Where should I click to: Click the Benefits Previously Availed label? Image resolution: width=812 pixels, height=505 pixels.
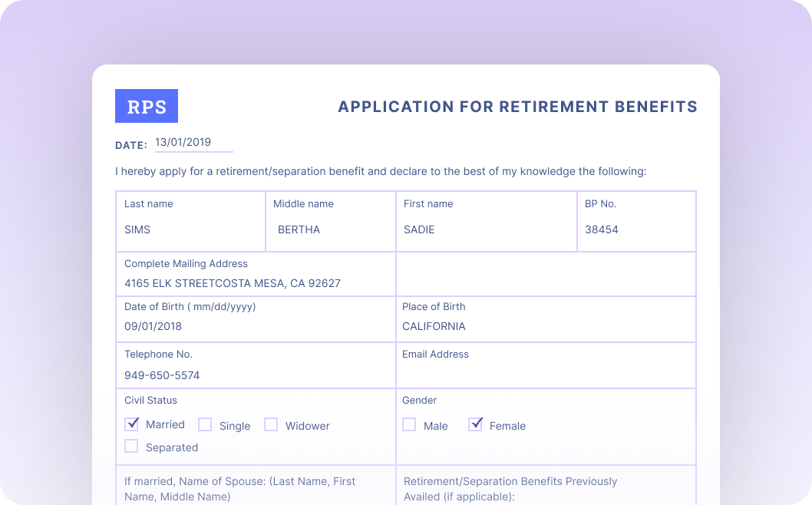tap(510, 489)
